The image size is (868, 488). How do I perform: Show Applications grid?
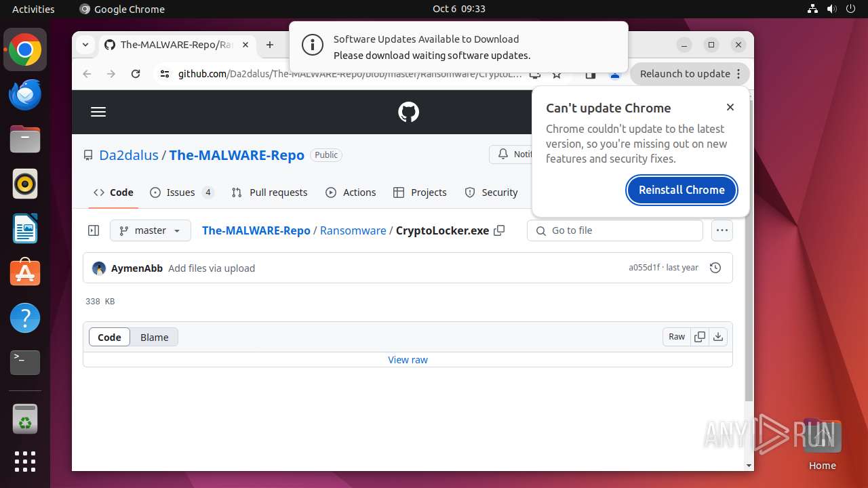pyautogui.click(x=25, y=462)
